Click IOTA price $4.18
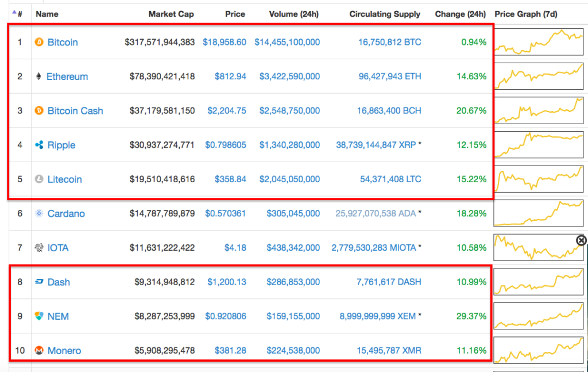This screenshot has height=372, width=588. pyautogui.click(x=235, y=247)
